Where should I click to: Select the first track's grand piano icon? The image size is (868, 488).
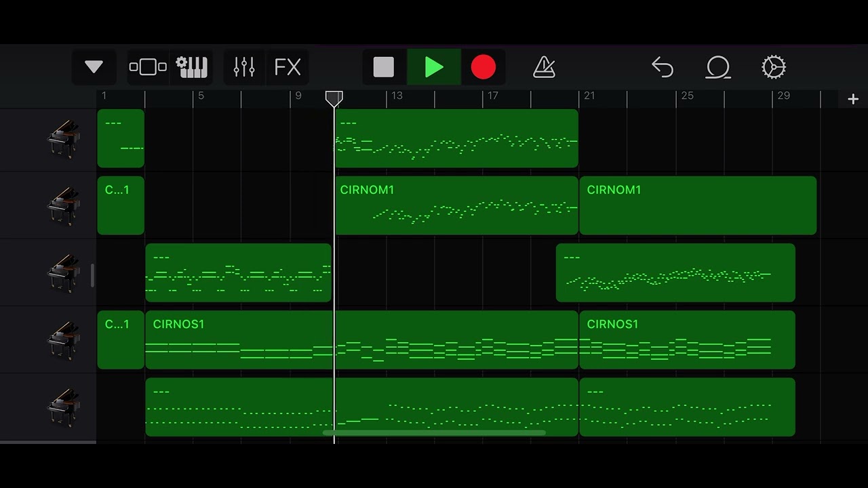pos(64,139)
